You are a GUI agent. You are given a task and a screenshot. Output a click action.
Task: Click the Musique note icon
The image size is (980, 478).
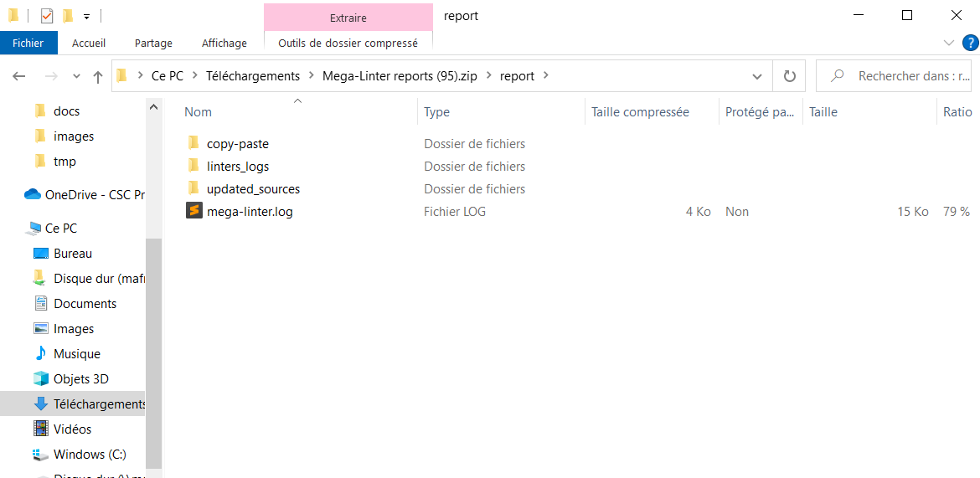(40, 353)
